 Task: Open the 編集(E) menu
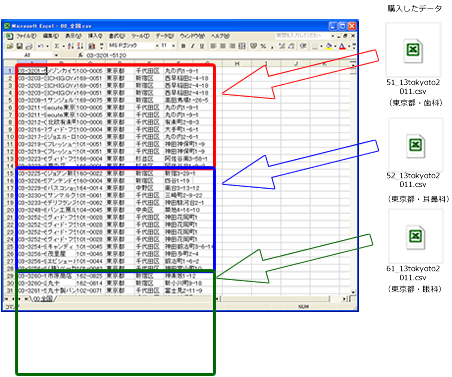click(x=51, y=36)
